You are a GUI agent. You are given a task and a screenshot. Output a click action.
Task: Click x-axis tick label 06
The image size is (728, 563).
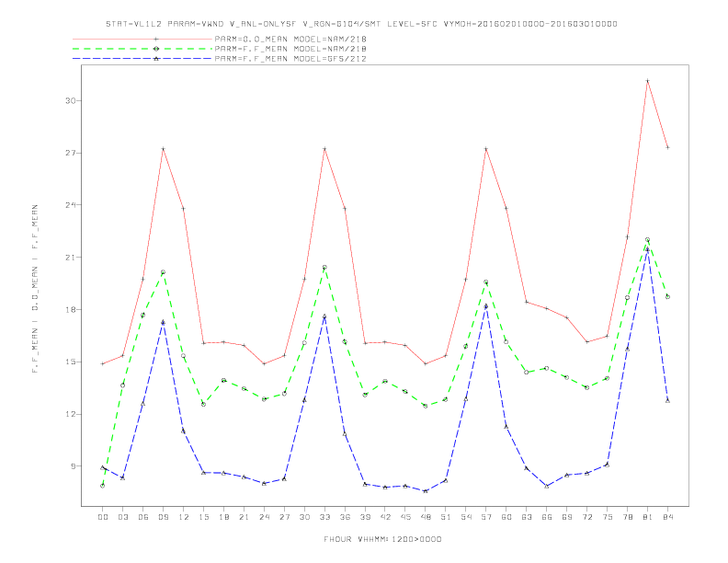(x=143, y=517)
